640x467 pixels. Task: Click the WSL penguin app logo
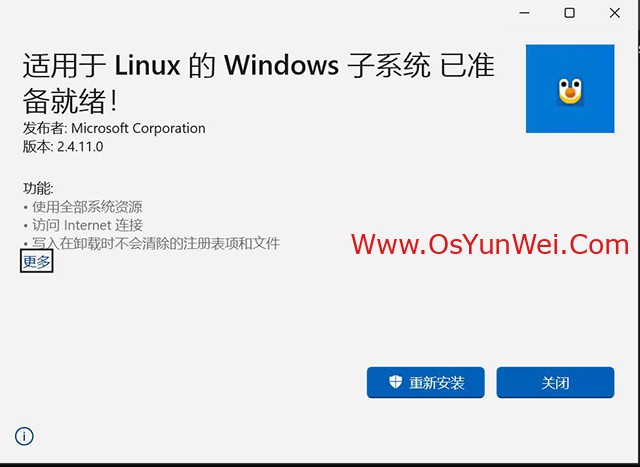point(570,89)
